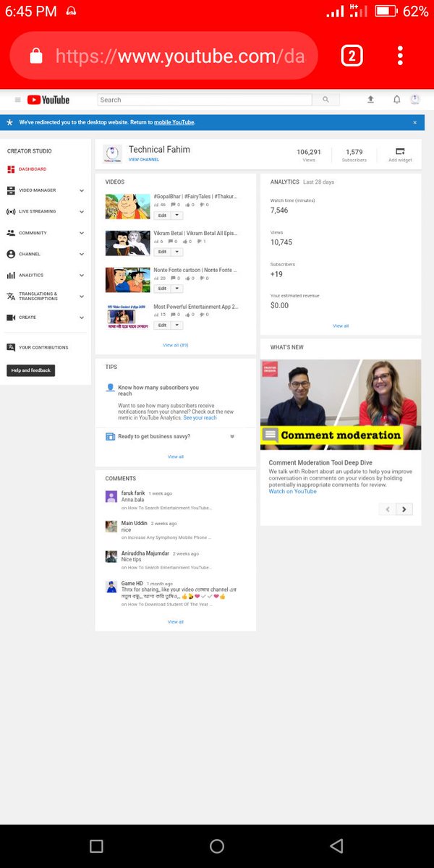This screenshot has height=868, width=434.
Task: Expand Analytics sidebar section
Action: (x=82, y=275)
